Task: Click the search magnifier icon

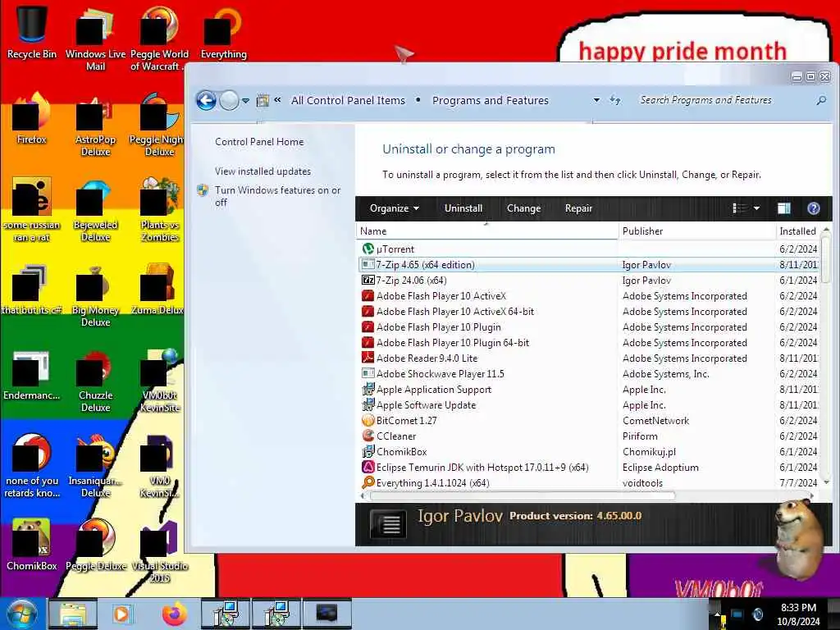Action: tap(821, 100)
